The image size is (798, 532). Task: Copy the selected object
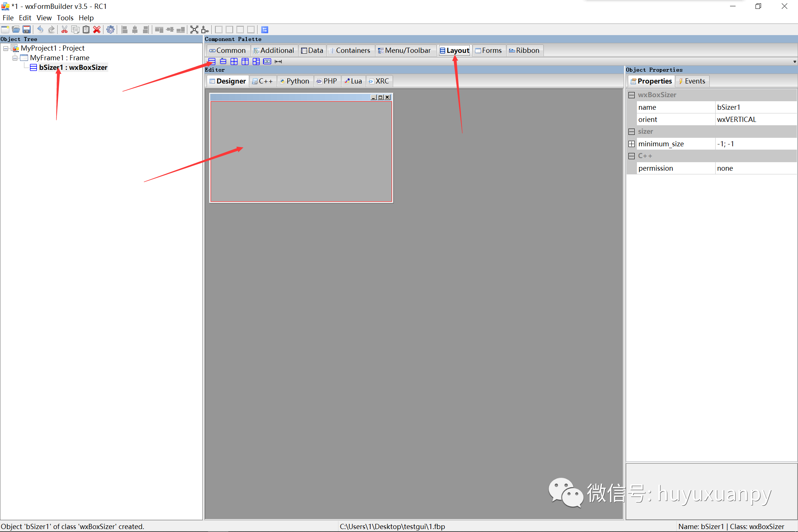pos(75,30)
